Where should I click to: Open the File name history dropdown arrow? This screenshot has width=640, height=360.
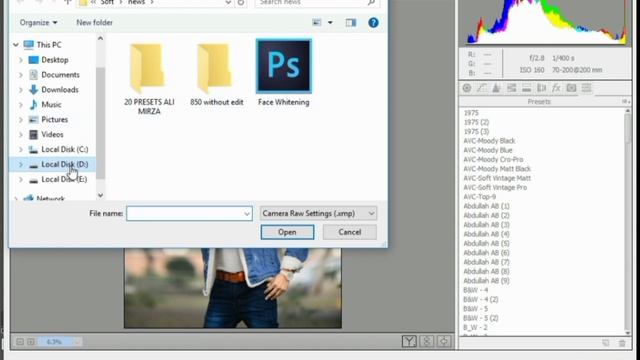tap(247, 213)
